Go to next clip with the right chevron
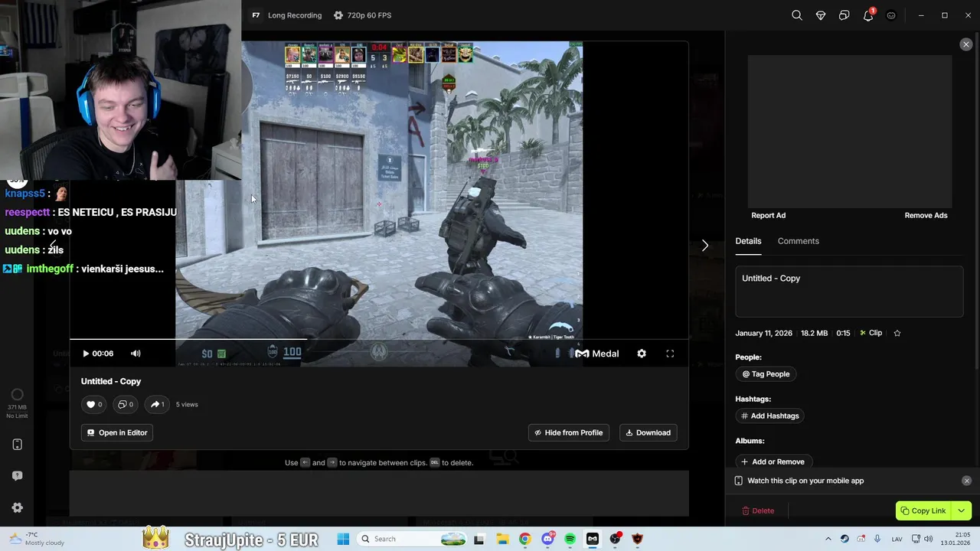980x551 pixels. [705, 246]
